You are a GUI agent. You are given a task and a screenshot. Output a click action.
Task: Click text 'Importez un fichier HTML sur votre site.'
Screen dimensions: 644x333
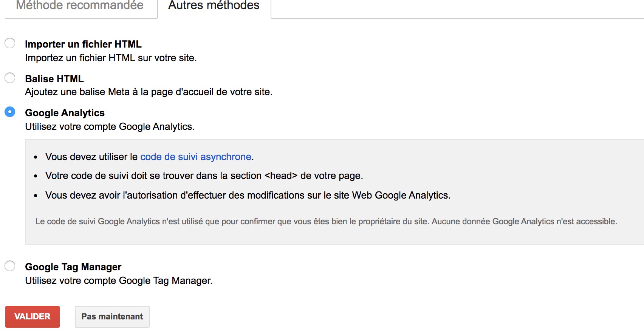(x=111, y=58)
